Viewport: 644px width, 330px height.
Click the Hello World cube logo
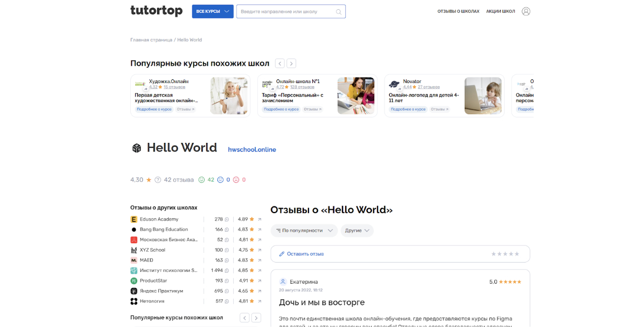pos(136,148)
